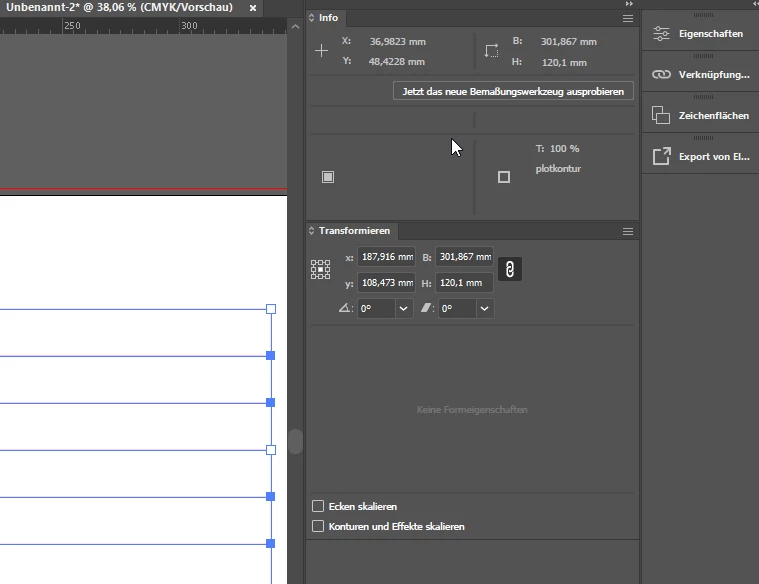Edit the Transformieren width (B) field

point(465,257)
